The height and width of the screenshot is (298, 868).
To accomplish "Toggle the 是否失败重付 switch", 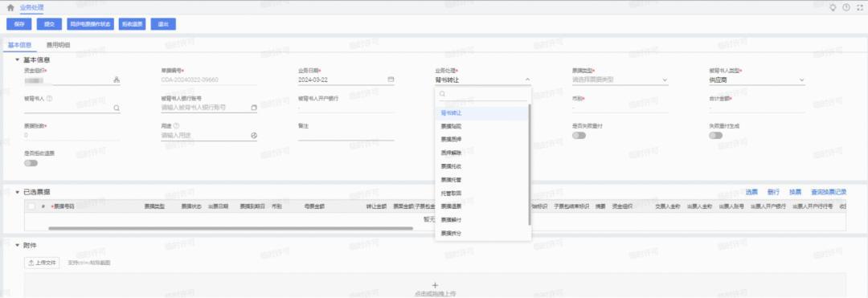I will pos(579,136).
